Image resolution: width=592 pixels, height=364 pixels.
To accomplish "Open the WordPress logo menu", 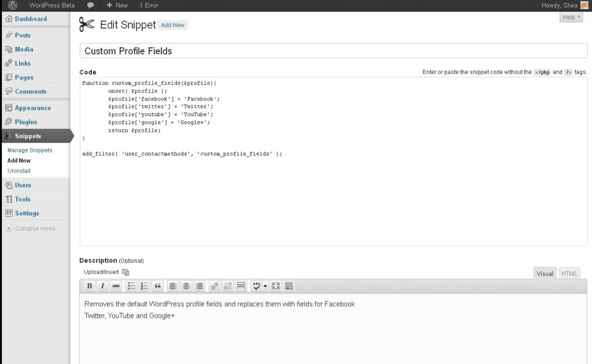I will (12, 5).
